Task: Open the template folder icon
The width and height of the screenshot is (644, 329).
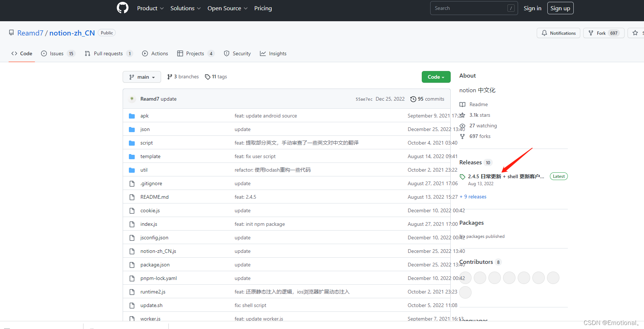Action: [132, 157]
